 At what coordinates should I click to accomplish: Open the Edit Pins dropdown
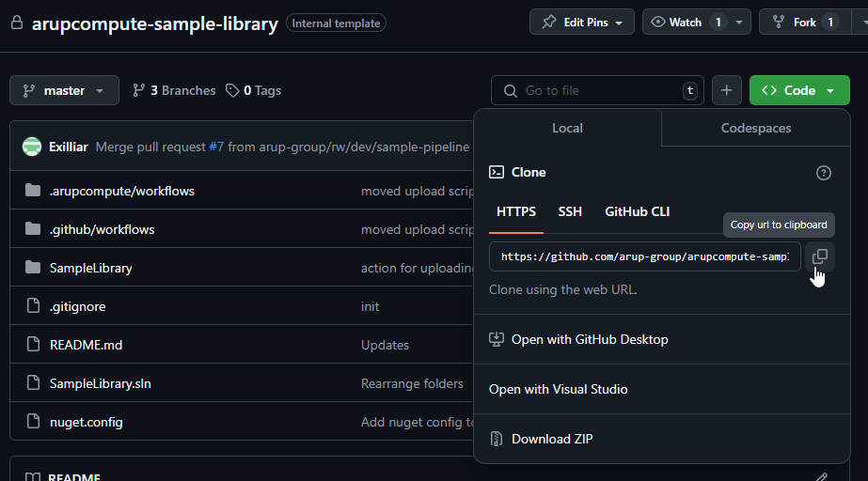coord(582,23)
